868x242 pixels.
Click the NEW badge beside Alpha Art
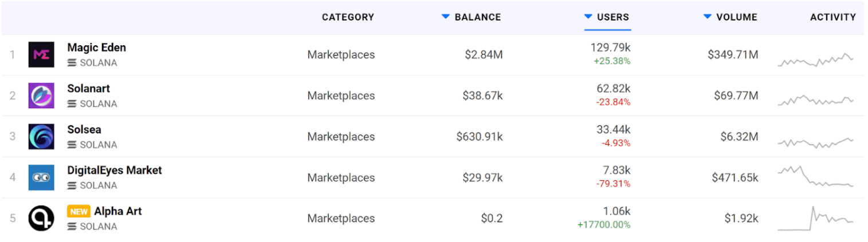coord(78,212)
